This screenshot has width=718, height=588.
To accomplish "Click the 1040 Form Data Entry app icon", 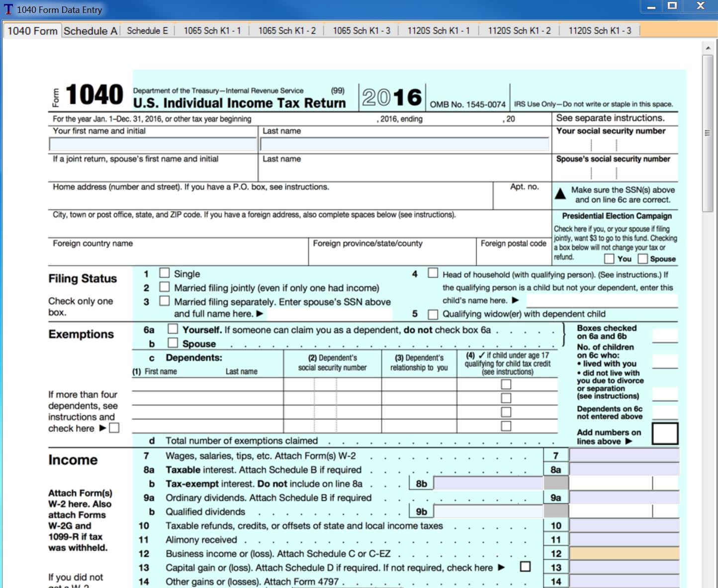I will [x=8, y=9].
